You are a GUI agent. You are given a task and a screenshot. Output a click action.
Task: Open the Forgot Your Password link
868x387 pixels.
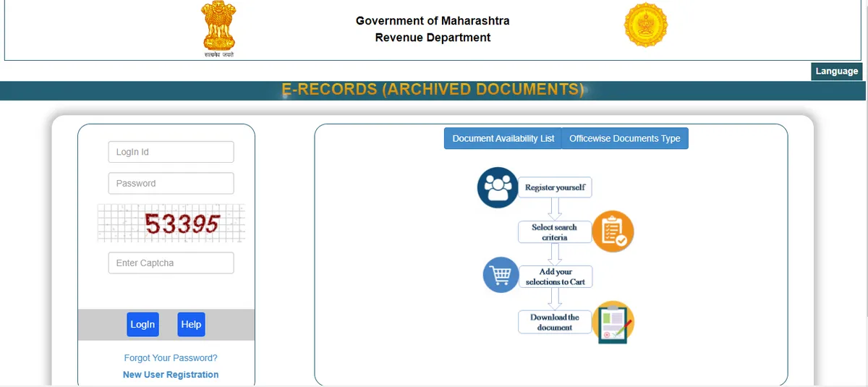pyautogui.click(x=171, y=358)
